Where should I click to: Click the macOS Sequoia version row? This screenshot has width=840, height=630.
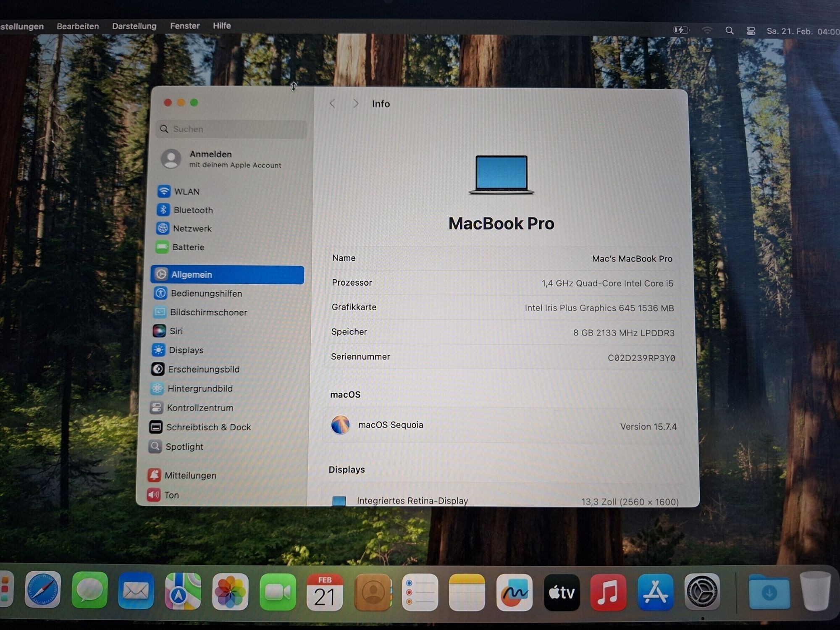pos(503,425)
